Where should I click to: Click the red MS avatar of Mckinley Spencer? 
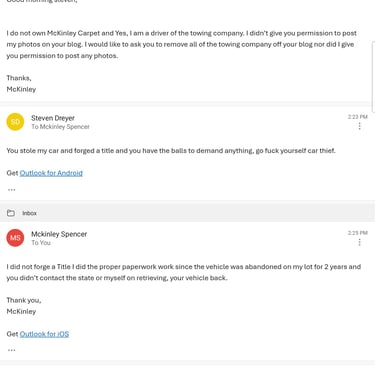click(15, 238)
